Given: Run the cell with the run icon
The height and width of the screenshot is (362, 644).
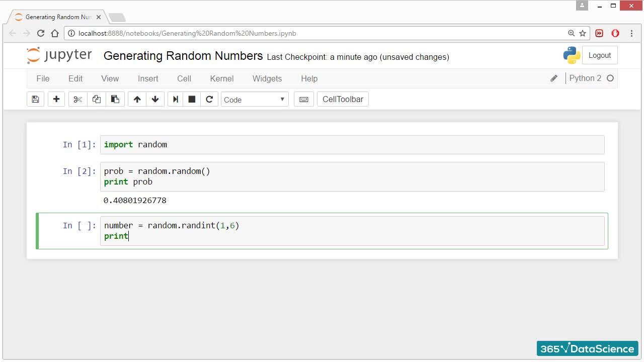Looking at the screenshot, I should (176, 99).
